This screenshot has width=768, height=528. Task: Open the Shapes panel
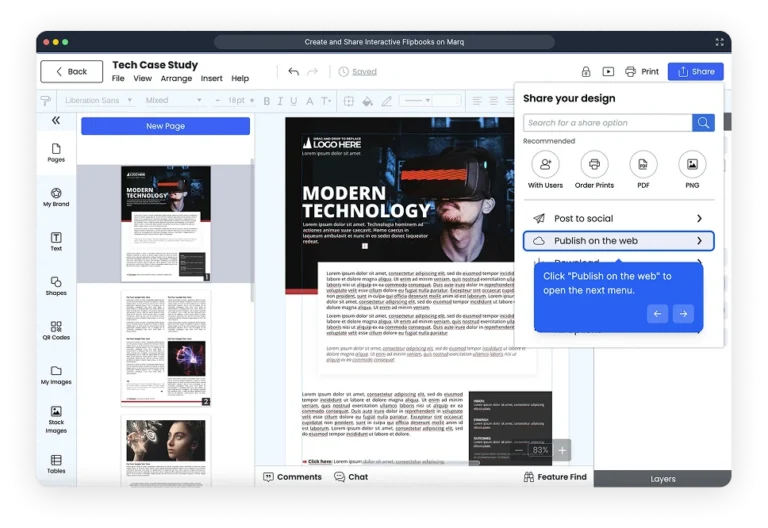click(x=56, y=286)
